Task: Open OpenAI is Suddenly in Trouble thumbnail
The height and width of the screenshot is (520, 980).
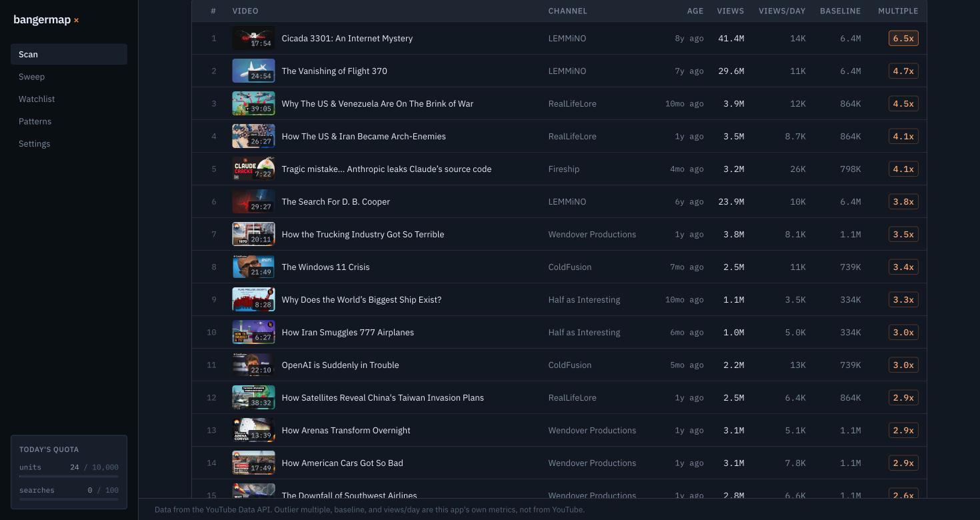Action: (x=253, y=365)
